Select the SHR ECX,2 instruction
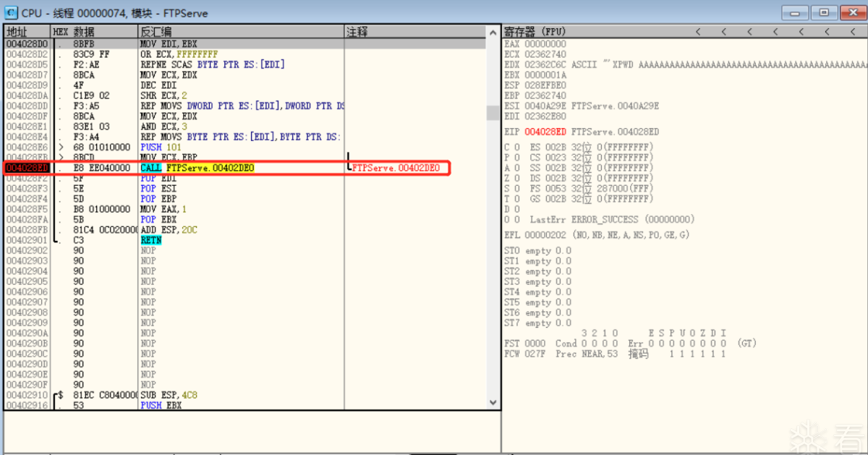 (163, 95)
